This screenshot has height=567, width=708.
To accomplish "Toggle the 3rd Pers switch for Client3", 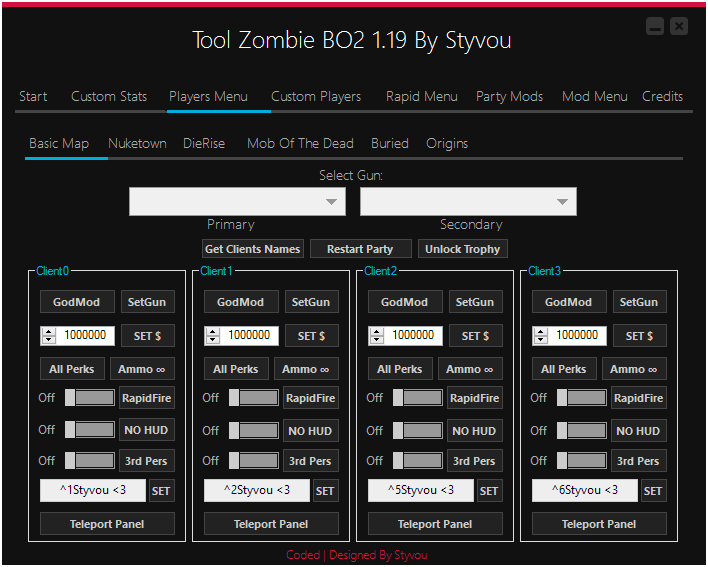I will [582, 460].
